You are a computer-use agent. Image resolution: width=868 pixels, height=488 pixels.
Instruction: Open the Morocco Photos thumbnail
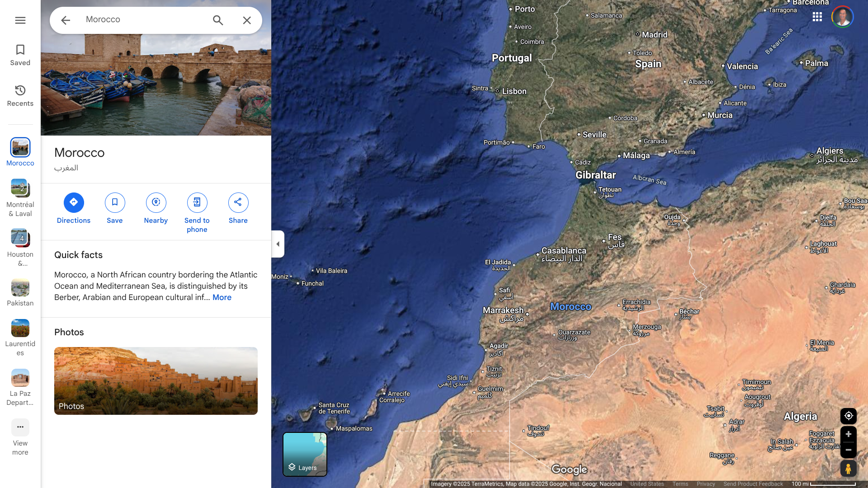tap(156, 381)
